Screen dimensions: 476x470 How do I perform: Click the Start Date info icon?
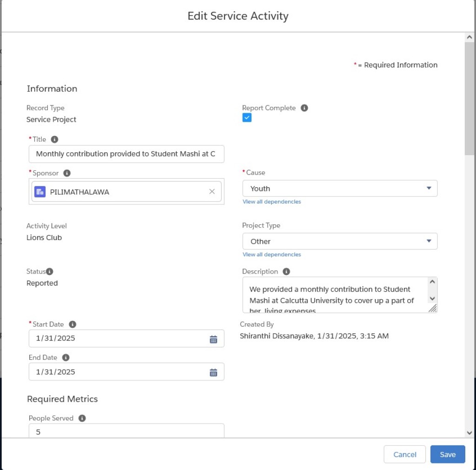[x=72, y=324]
